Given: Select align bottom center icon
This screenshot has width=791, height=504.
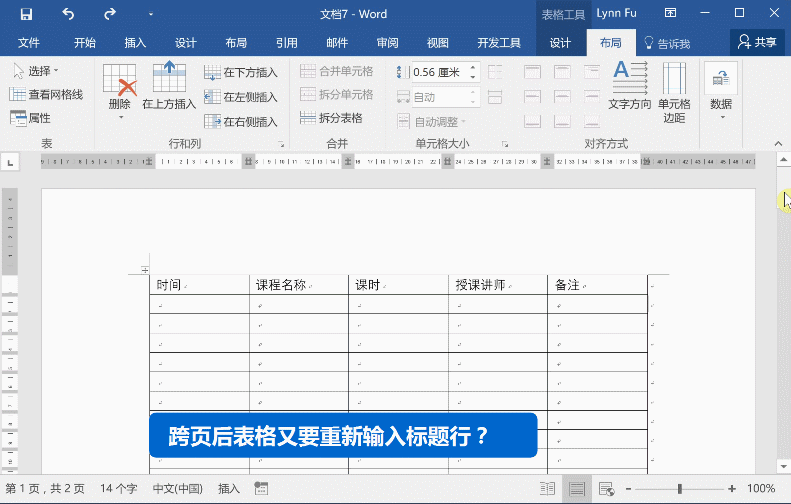Looking at the screenshot, I should pyautogui.click(x=562, y=121).
